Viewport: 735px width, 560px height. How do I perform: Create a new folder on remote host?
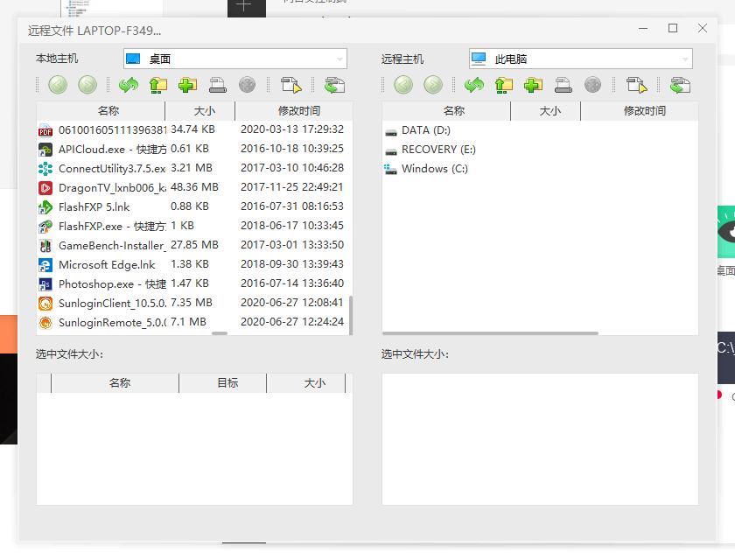[x=531, y=85]
